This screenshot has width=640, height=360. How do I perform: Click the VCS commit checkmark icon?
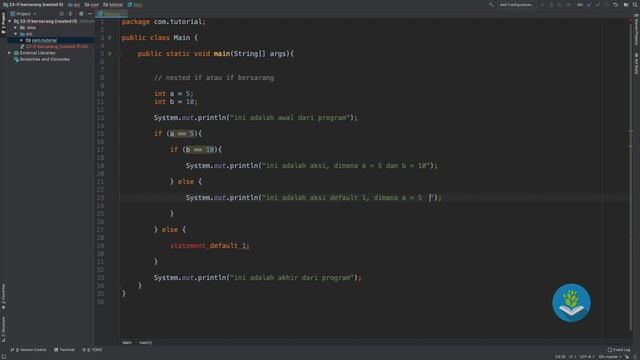pos(598,4)
